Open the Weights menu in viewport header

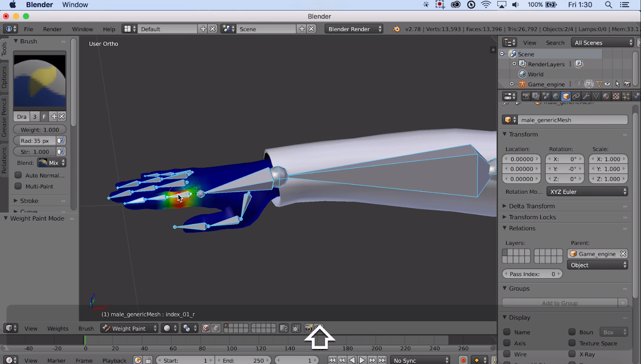[57, 328]
